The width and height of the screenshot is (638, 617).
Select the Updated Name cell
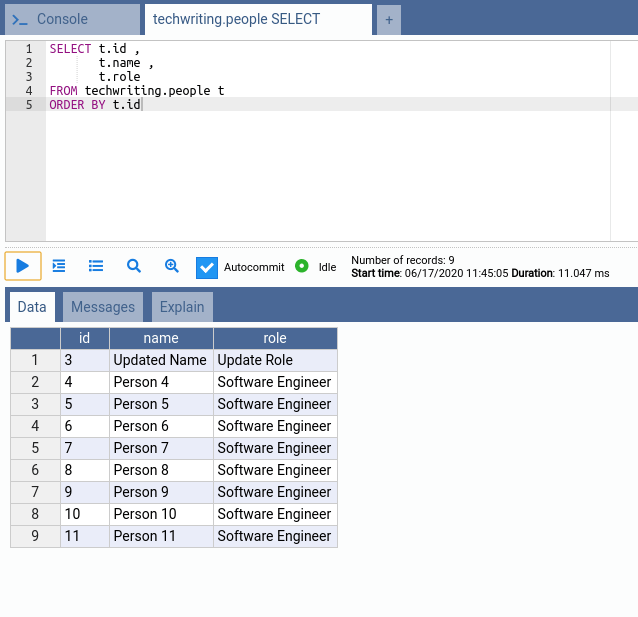(x=160, y=360)
